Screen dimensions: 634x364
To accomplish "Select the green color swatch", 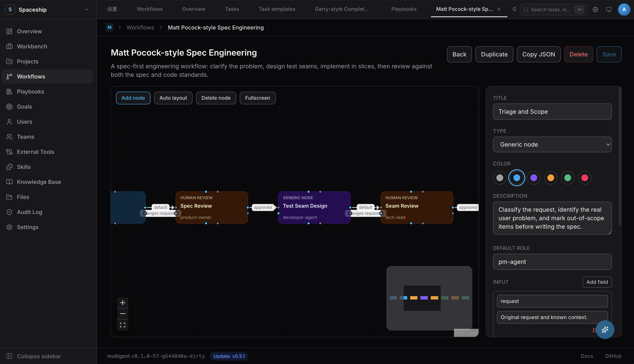I will (x=568, y=178).
